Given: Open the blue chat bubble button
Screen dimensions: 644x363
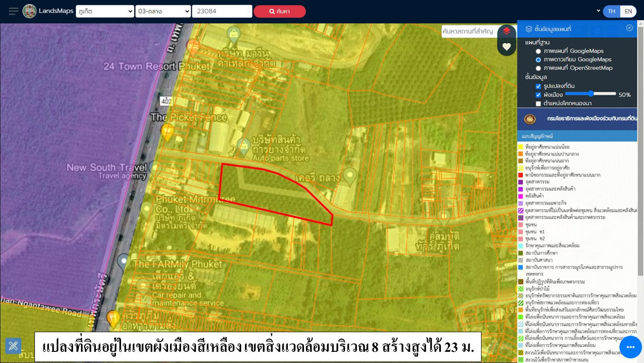Looking at the screenshot, I should pos(630,347).
